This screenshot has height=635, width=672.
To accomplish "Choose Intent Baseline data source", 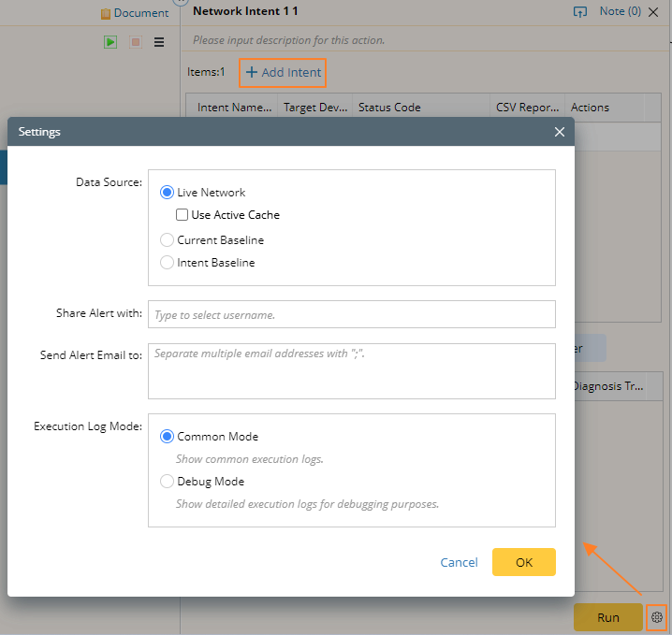I will [168, 263].
